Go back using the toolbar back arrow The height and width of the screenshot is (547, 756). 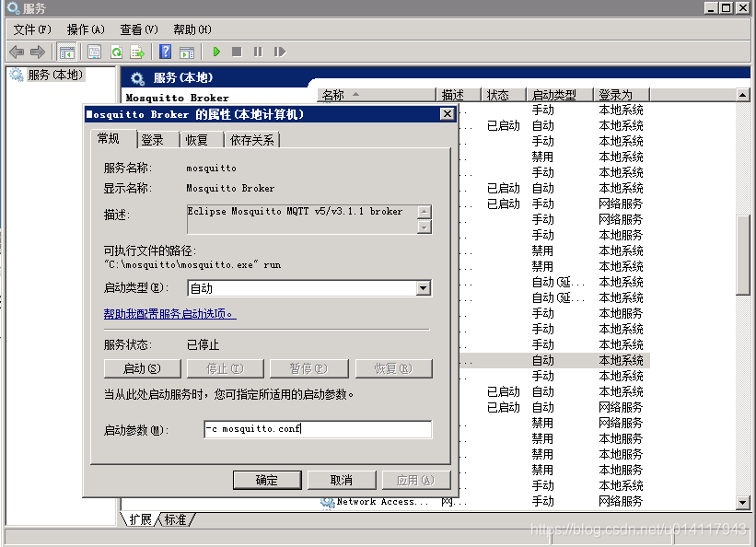pos(17,52)
